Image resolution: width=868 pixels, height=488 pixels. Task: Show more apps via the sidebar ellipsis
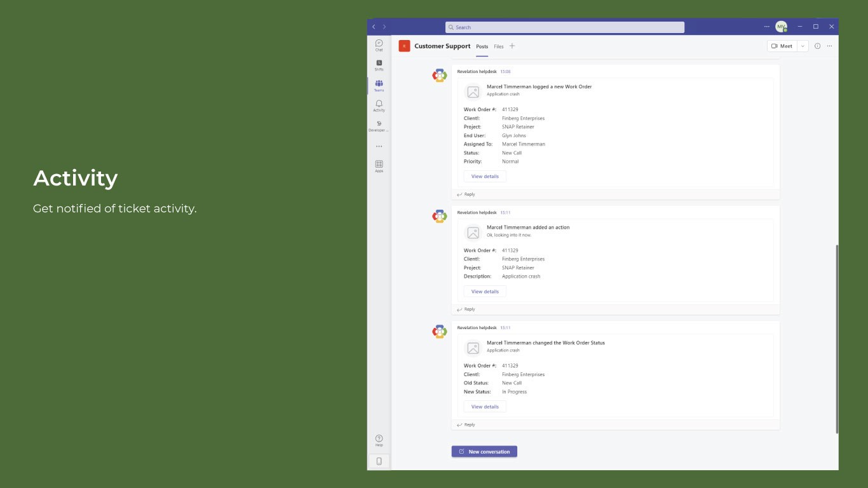(379, 146)
